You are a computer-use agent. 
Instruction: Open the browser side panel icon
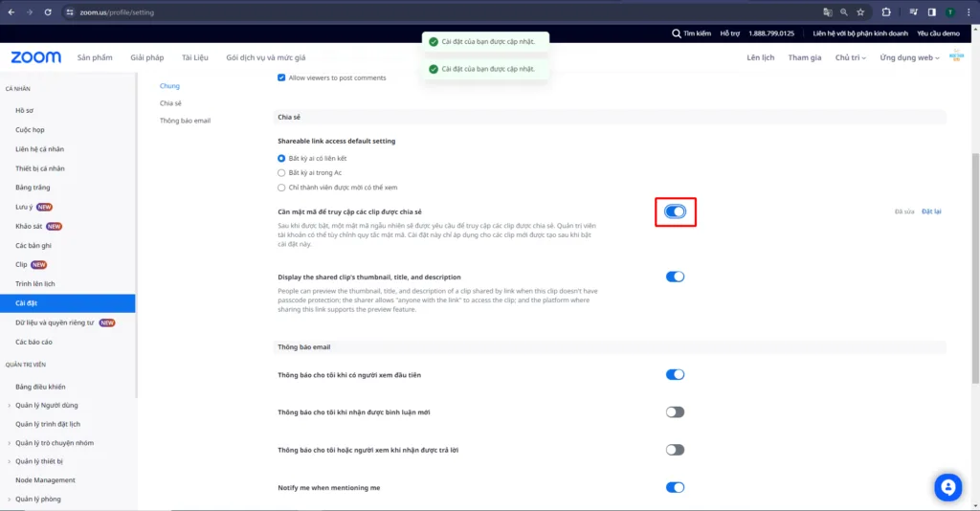[x=931, y=12]
